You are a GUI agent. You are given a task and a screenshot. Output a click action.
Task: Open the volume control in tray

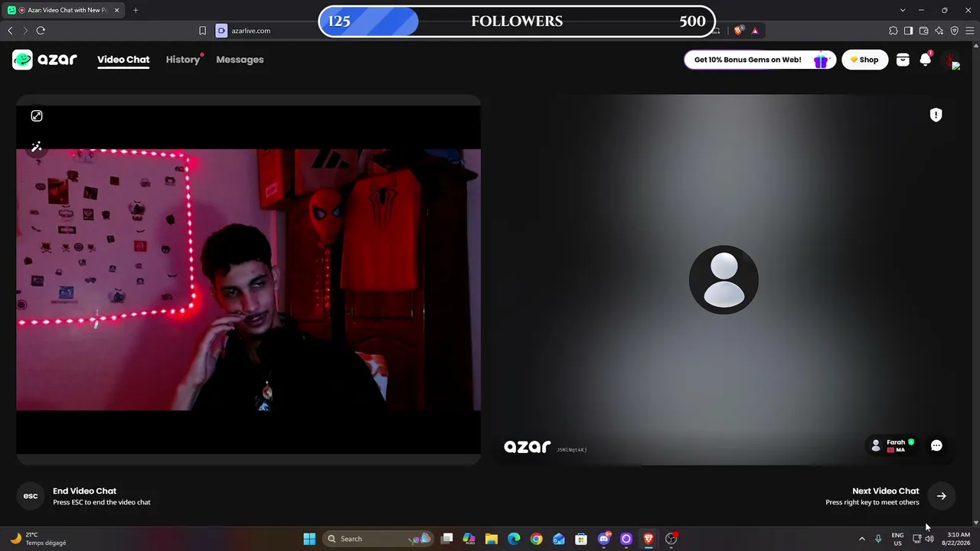tap(929, 539)
